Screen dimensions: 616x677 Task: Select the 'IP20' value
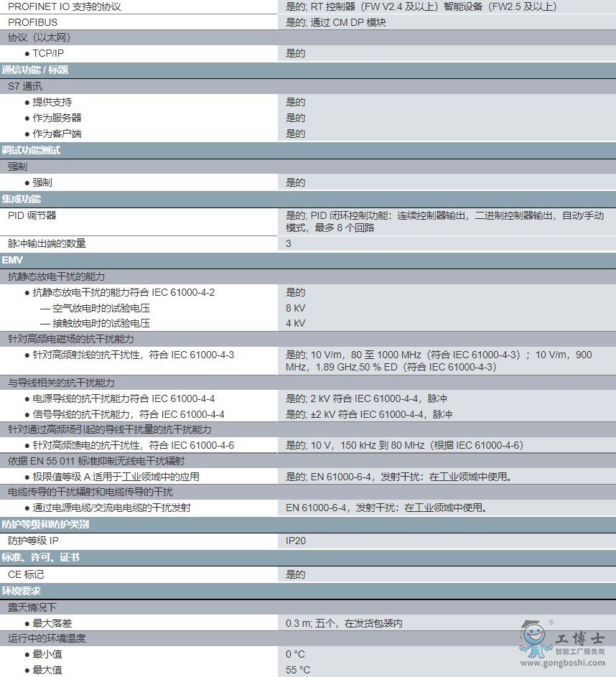(x=295, y=541)
